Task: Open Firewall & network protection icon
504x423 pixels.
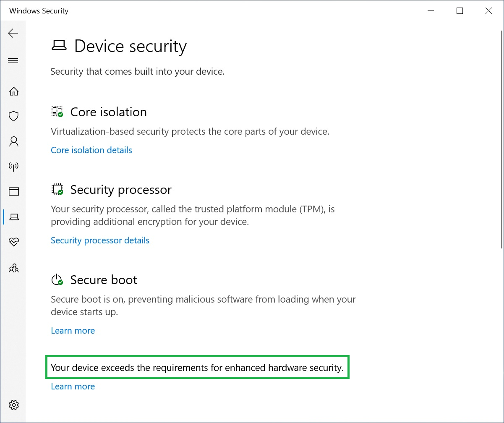Action: coord(13,167)
